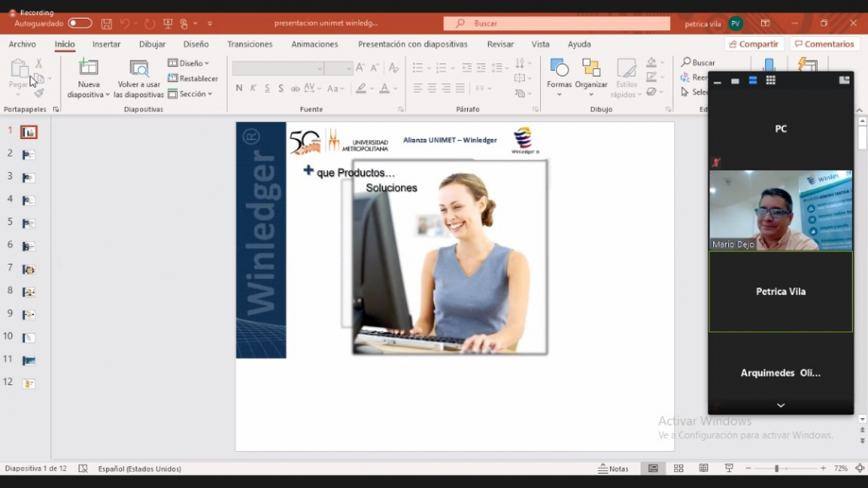868x488 pixels.
Task: Switch to the Animaciones tab
Action: point(314,45)
